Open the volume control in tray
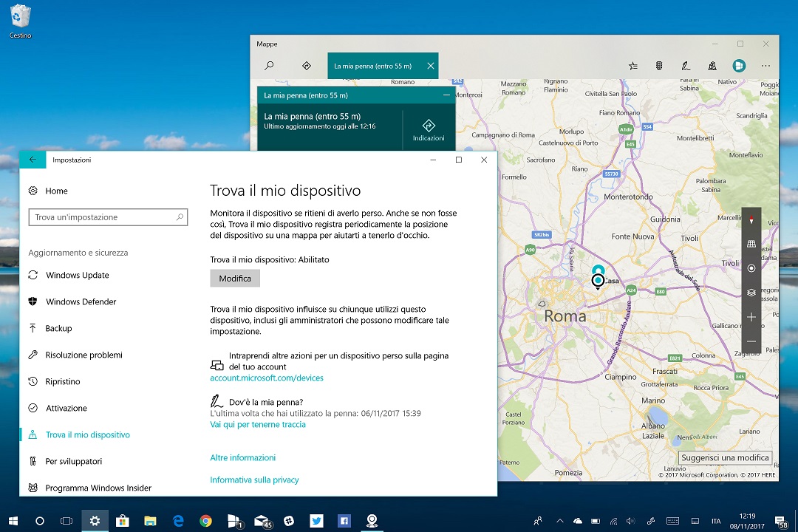Image resolution: width=798 pixels, height=532 pixels. coord(630,521)
